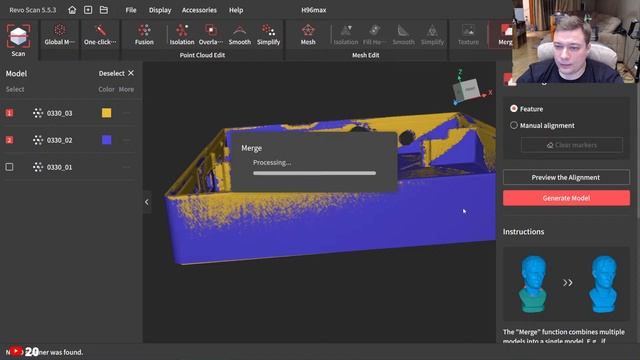Select the Mesh Edit Smooth tool

coord(403,35)
